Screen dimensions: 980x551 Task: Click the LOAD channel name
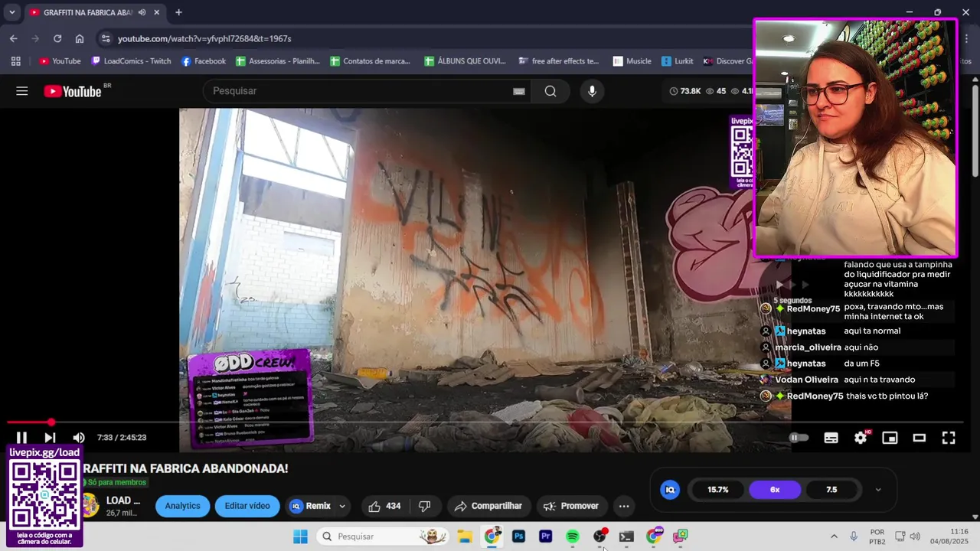(123, 500)
